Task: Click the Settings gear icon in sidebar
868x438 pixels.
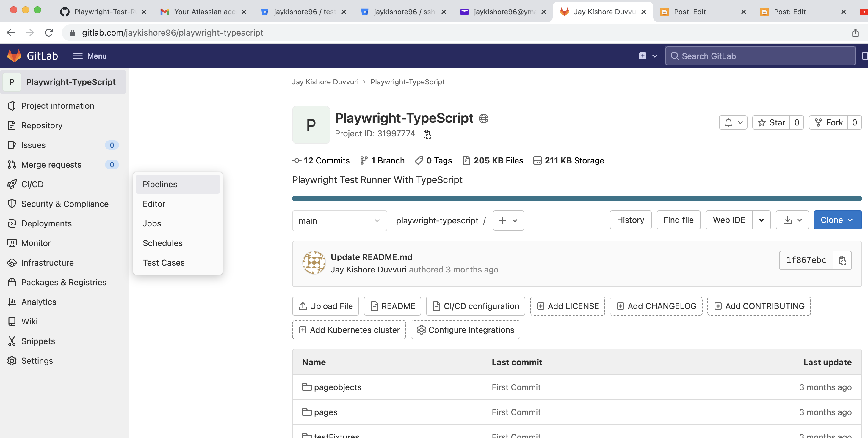Action: point(12,360)
